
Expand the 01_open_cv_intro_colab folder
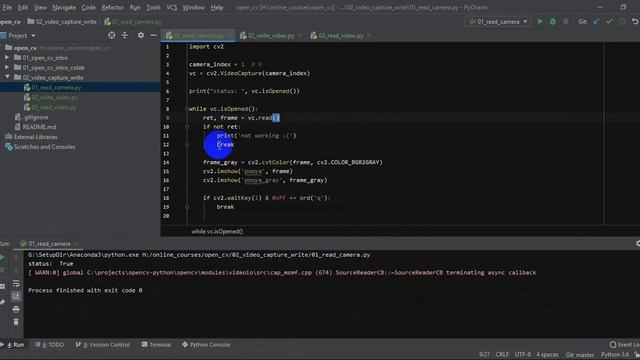click(7, 67)
